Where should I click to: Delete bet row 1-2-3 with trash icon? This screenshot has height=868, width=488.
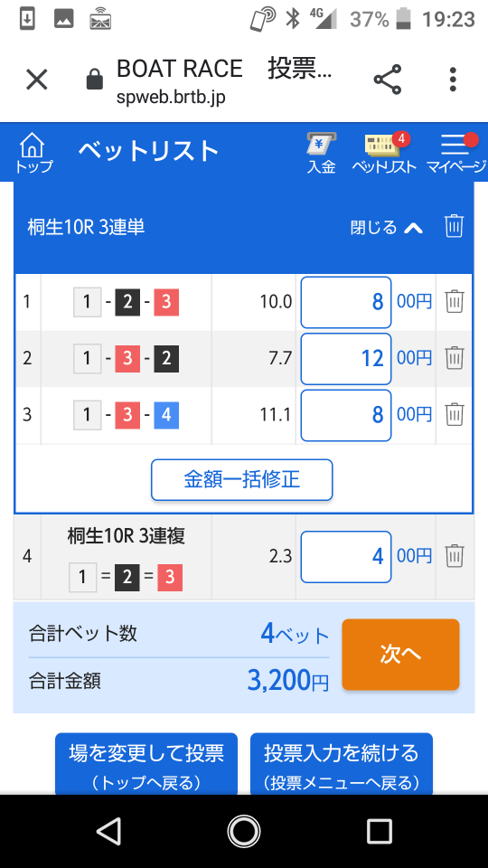coord(455,302)
